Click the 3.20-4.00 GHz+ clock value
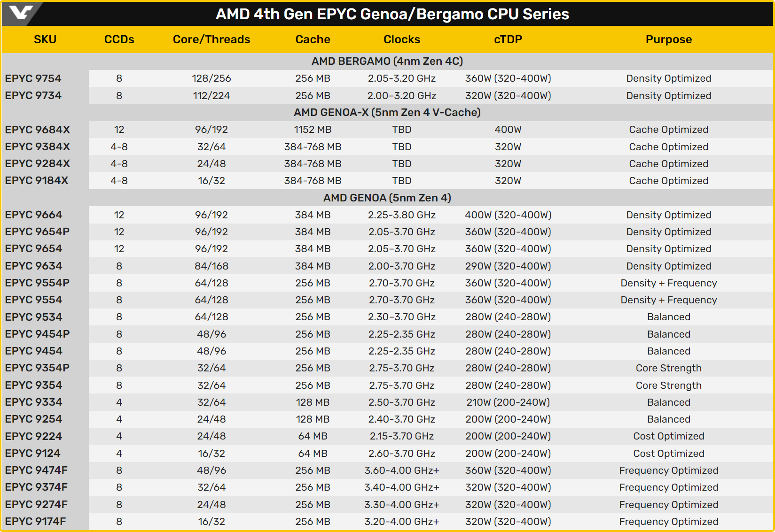The image size is (775, 532). coord(402,522)
